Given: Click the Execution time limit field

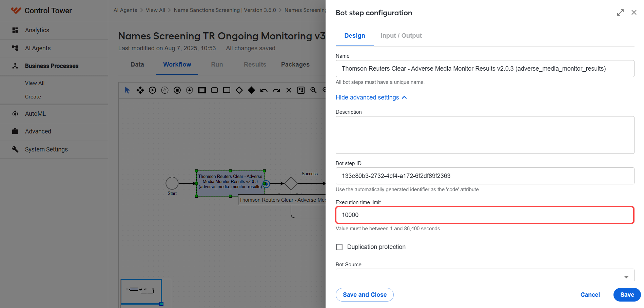Looking at the screenshot, I should click(x=485, y=215).
